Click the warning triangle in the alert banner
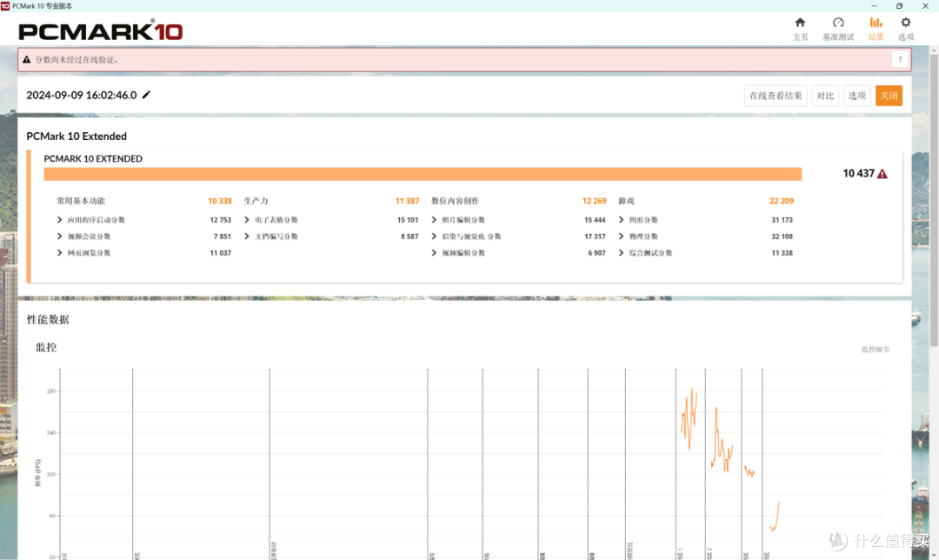The image size is (939, 560). pyautogui.click(x=26, y=60)
